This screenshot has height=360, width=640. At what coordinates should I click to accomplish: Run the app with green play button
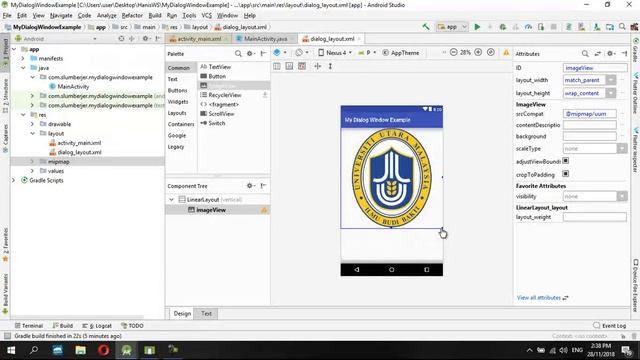(x=477, y=27)
